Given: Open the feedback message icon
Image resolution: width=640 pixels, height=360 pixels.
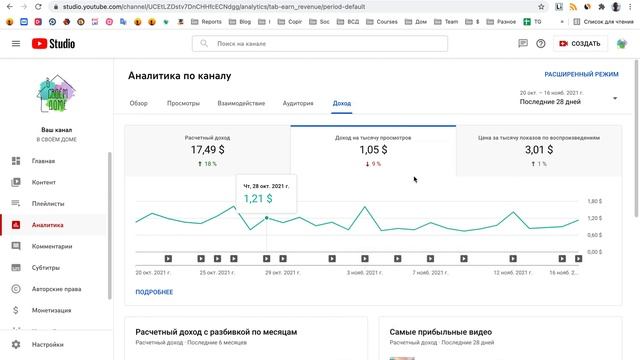Looking at the screenshot, I should 523,43.
